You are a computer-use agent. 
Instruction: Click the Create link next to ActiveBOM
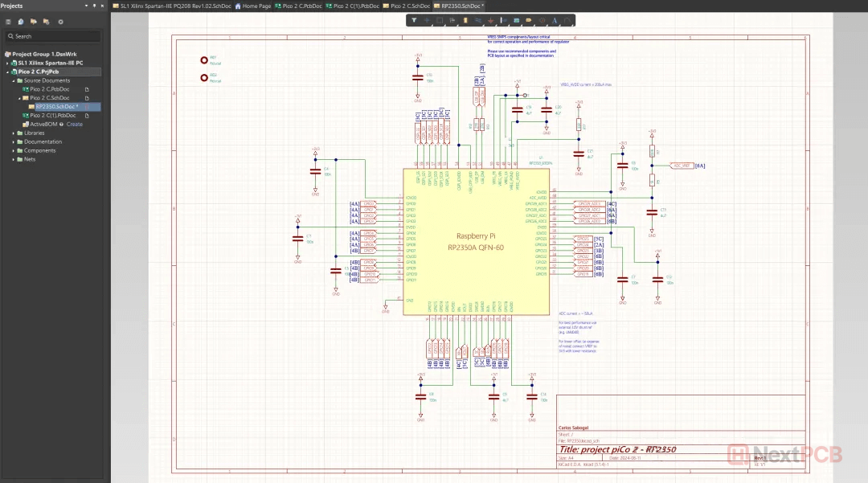coord(75,125)
